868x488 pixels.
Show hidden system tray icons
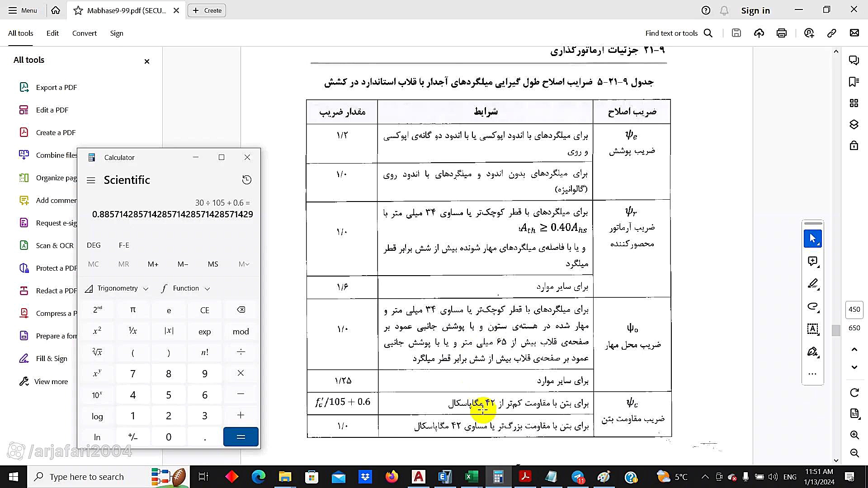click(705, 477)
